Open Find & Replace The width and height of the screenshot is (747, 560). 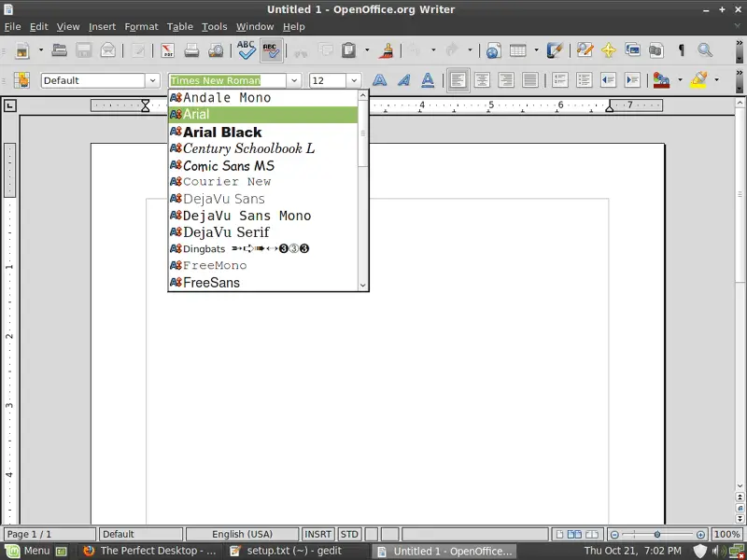coord(585,50)
